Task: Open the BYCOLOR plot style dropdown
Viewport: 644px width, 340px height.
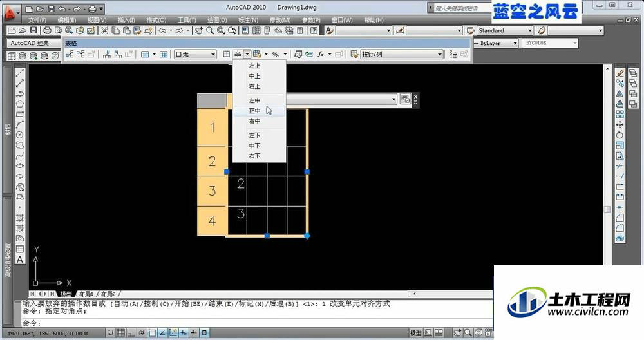Action: [549, 43]
